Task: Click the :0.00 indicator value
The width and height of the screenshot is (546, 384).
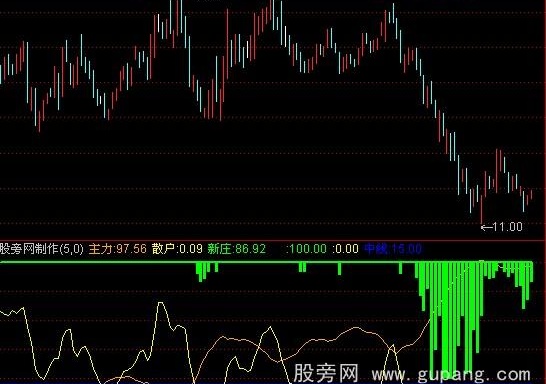Action: [345, 249]
